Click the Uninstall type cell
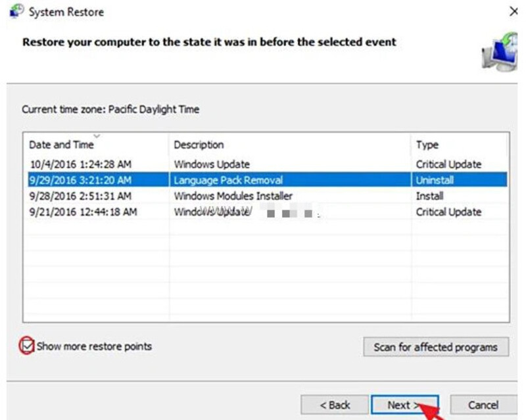 click(x=435, y=180)
